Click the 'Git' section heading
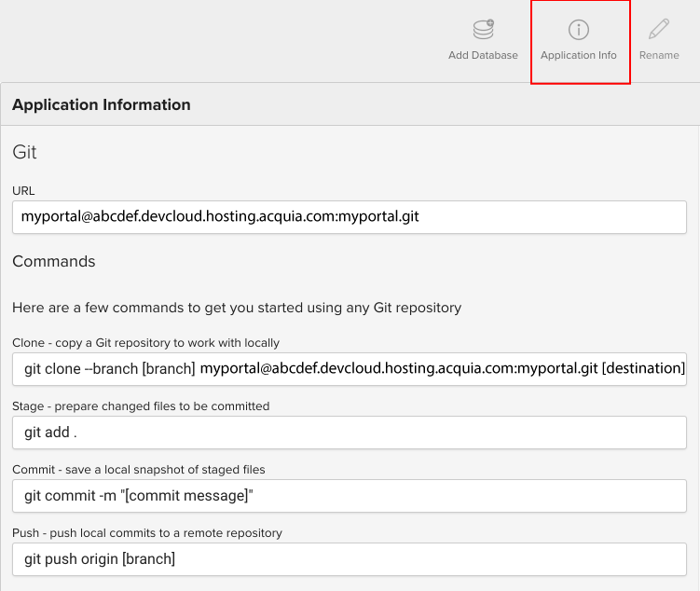The width and height of the screenshot is (700, 591). point(24,152)
